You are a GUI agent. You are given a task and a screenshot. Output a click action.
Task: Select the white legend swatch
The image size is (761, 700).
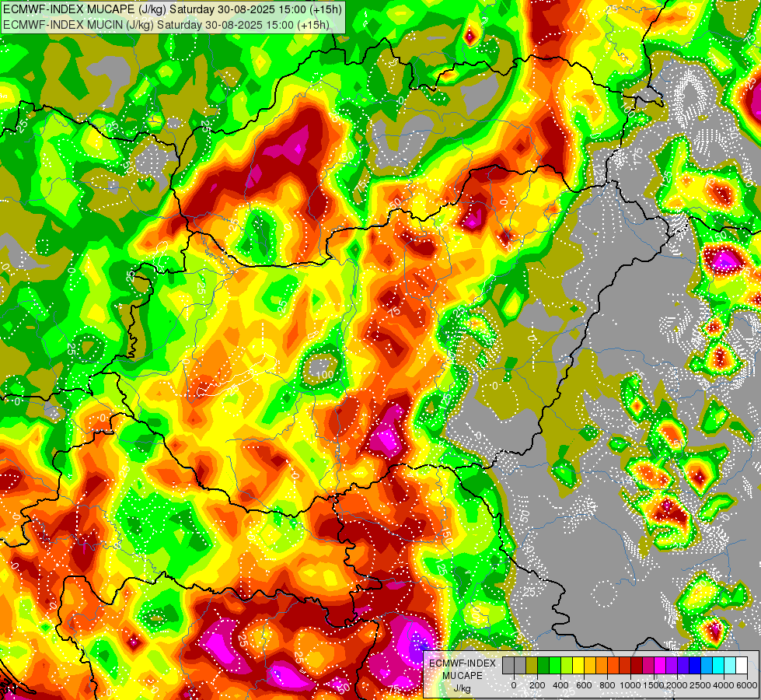pos(742,665)
